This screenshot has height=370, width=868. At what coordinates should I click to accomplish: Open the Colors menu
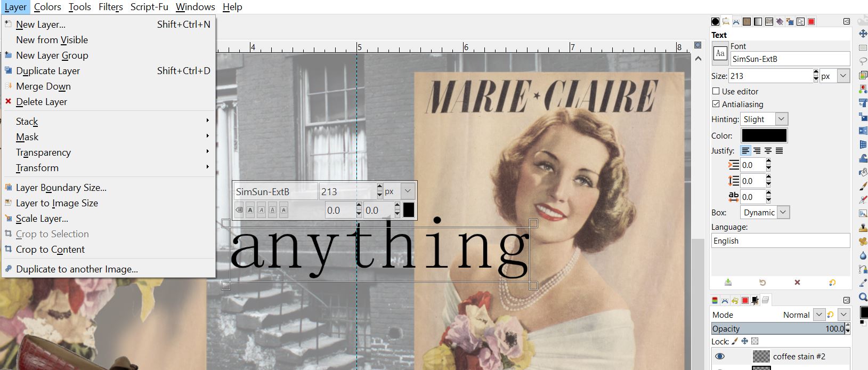click(x=47, y=7)
